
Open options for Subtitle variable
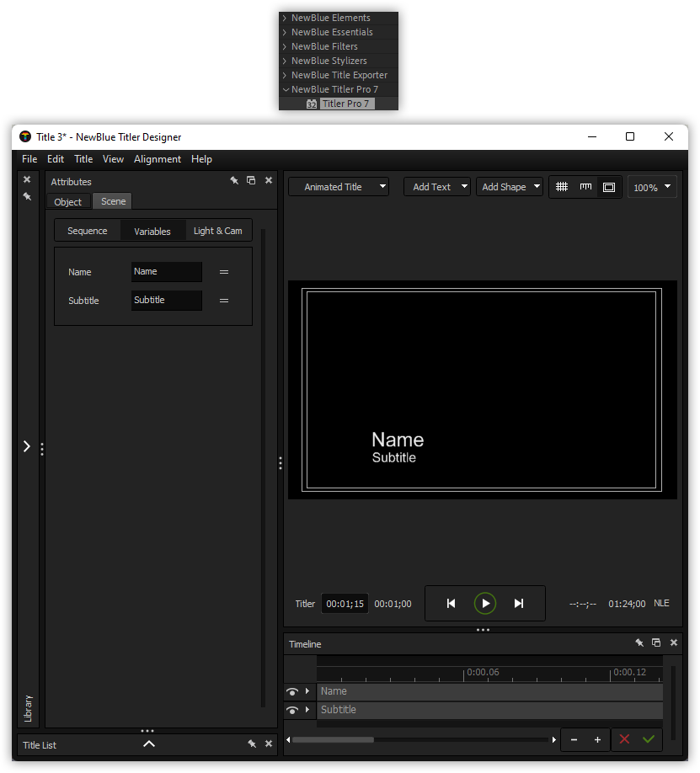coord(224,301)
